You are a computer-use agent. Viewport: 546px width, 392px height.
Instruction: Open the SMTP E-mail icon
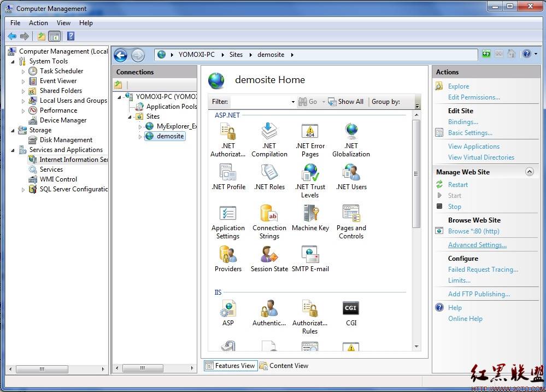coord(310,255)
